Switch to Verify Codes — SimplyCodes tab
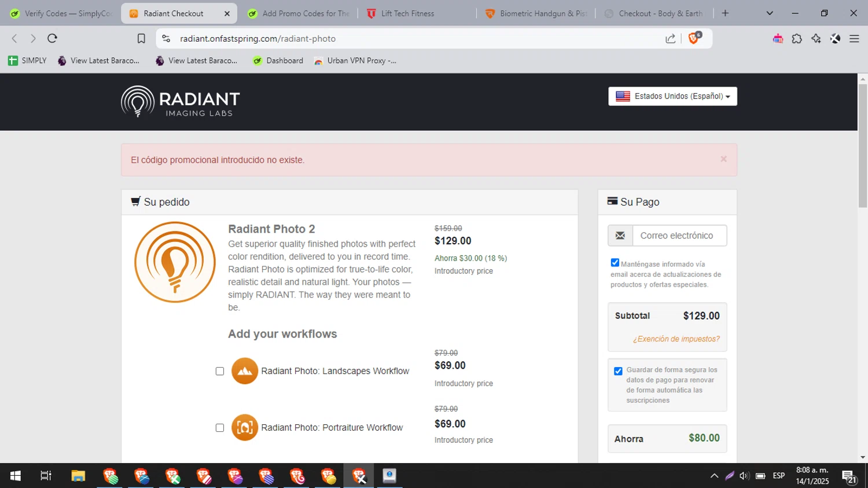 (x=61, y=13)
